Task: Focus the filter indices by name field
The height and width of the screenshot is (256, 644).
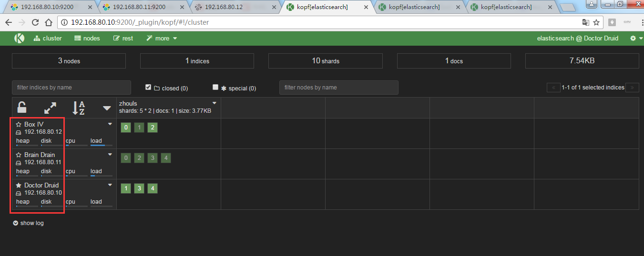Action: pos(72,88)
